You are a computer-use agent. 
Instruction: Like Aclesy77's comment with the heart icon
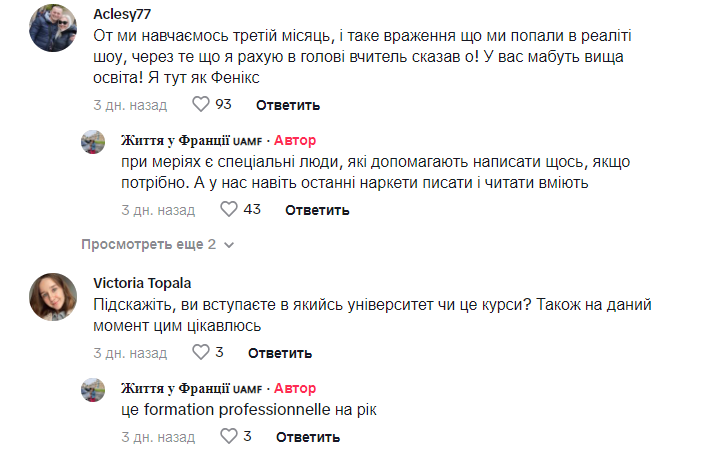[x=200, y=104]
